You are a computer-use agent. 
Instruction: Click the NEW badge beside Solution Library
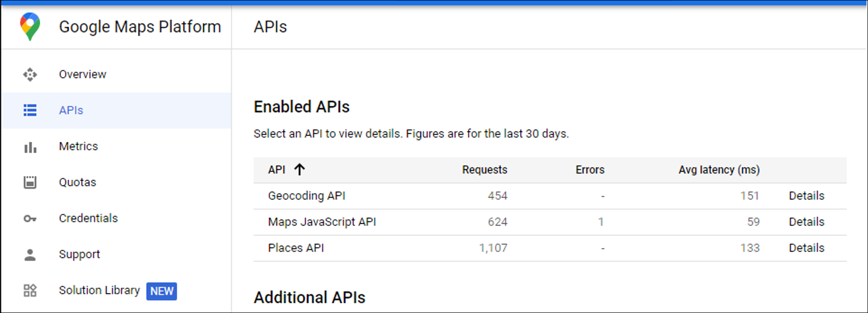(x=162, y=291)
